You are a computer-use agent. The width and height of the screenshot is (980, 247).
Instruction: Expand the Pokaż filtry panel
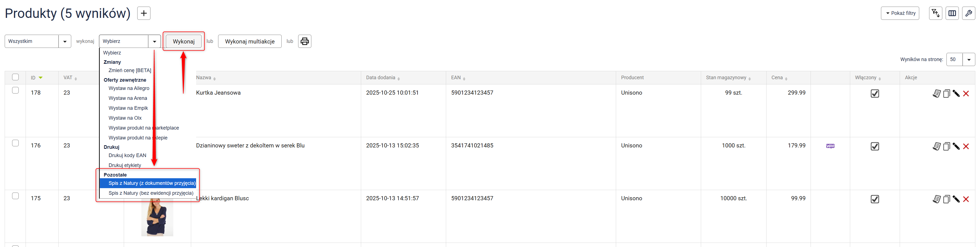point(900,13)
